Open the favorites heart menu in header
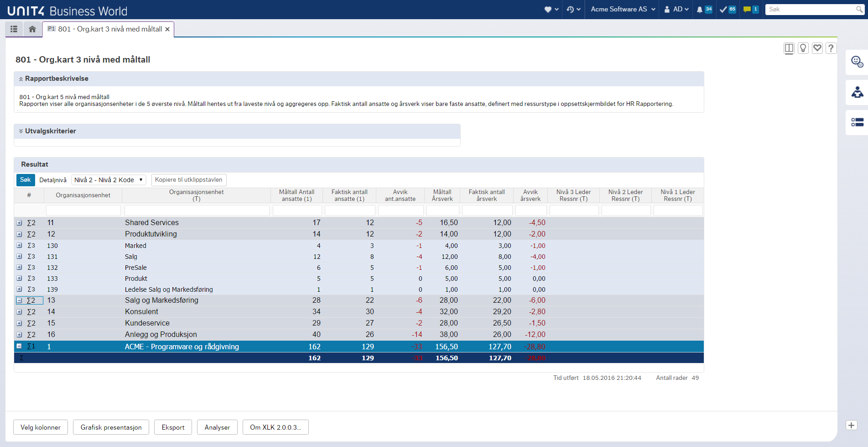The width and height of the screenshot is (868, 447). (551, 9)
